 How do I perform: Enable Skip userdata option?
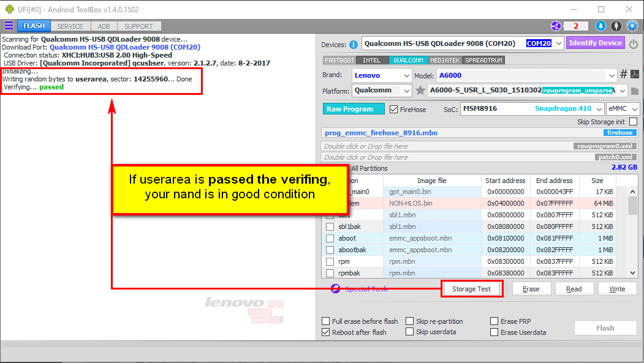point(409,331)
